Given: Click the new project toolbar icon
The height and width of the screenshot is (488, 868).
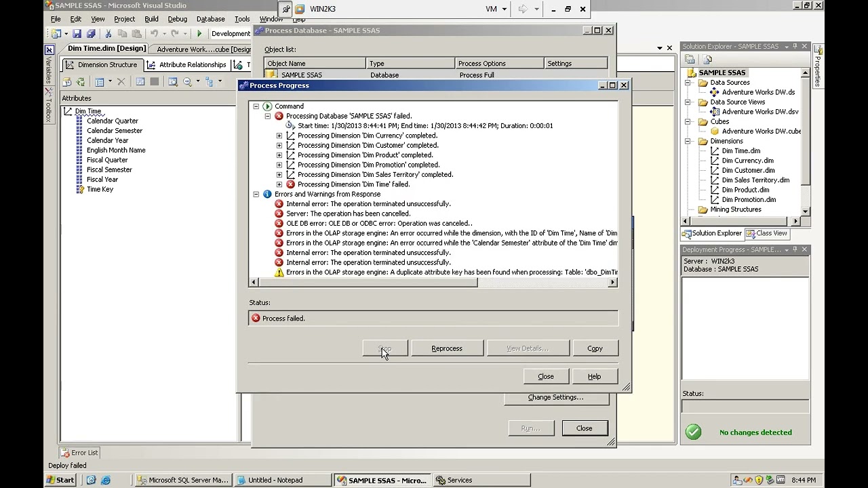Looking at the screenshot, I should 56,34.
